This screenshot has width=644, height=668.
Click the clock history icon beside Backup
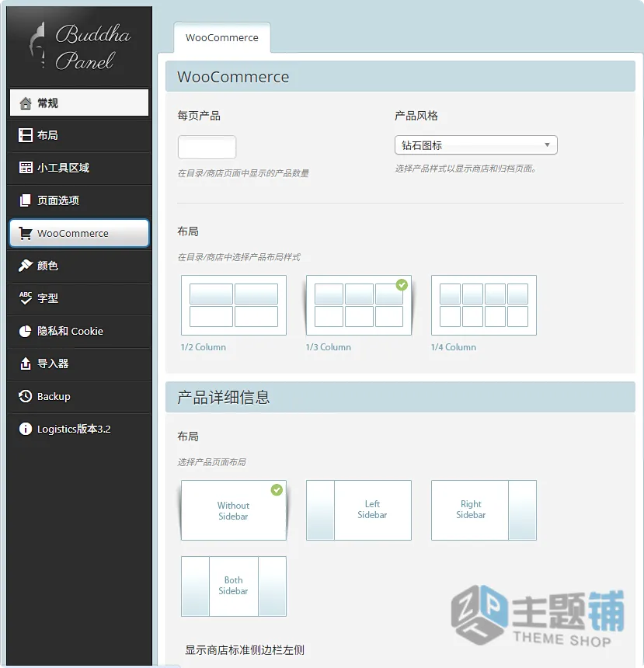(26, 396)
